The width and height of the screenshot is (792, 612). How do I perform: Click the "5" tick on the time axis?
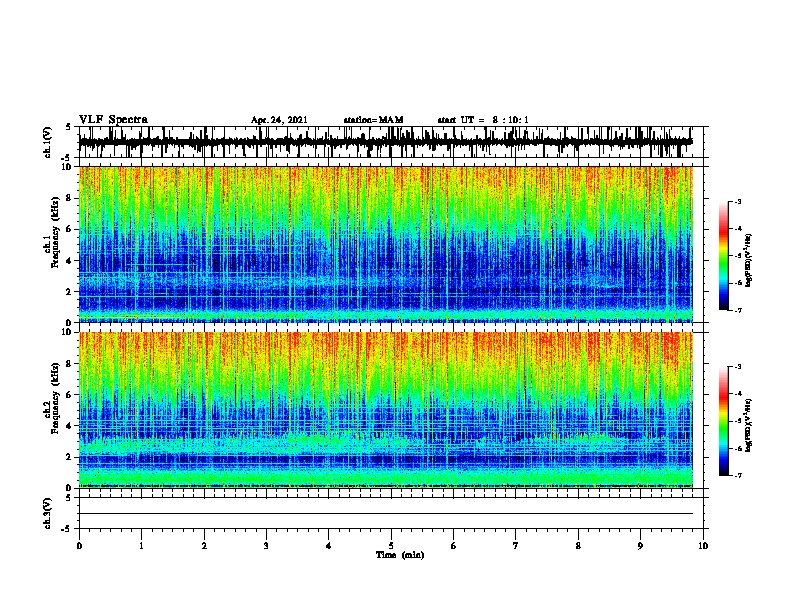pos(391,546)
